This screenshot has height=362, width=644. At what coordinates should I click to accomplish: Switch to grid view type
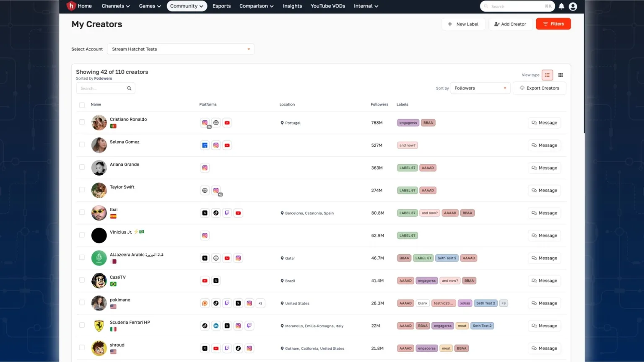(x=561, y=75)
